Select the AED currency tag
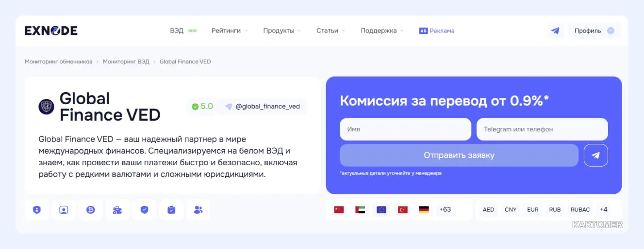 (x=489, y=210)
